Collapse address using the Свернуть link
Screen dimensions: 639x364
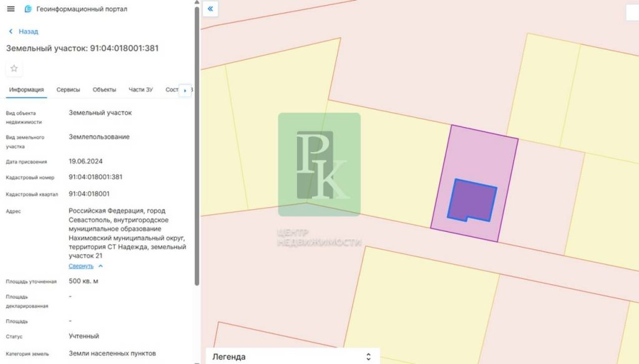point(80,266)
